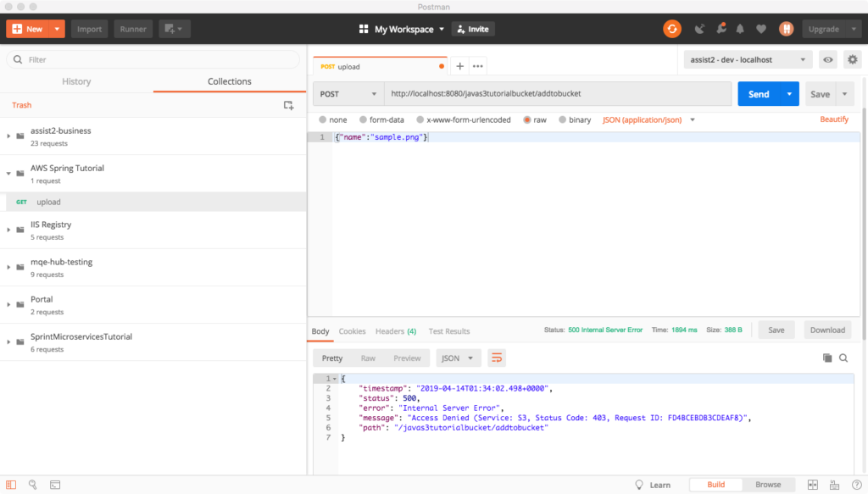Open manage environments gear icon

pos(853,60)
